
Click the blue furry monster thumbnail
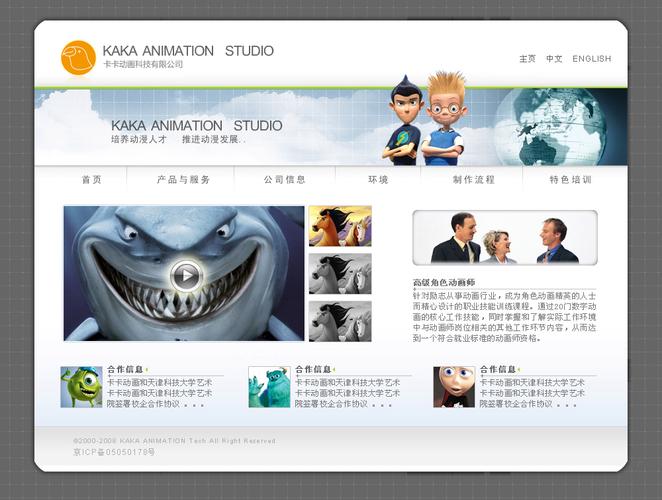269,387
